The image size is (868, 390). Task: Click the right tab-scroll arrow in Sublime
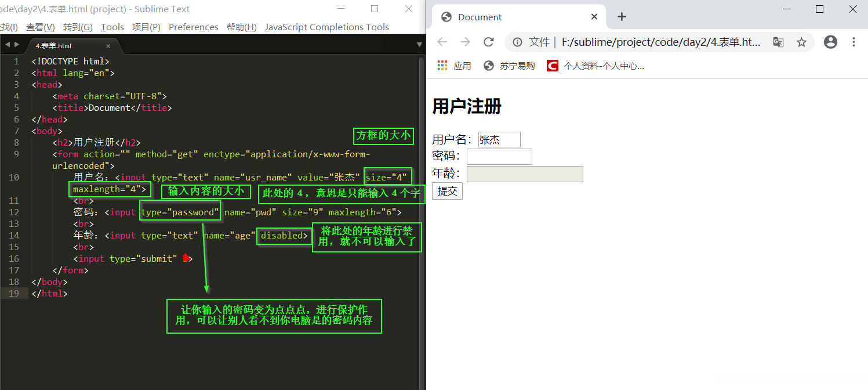tap(16, 44)
